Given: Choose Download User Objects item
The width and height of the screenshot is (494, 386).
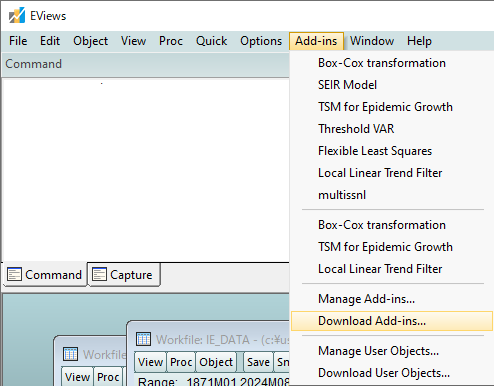Looking at the screenshot, I should pos(392,373).
